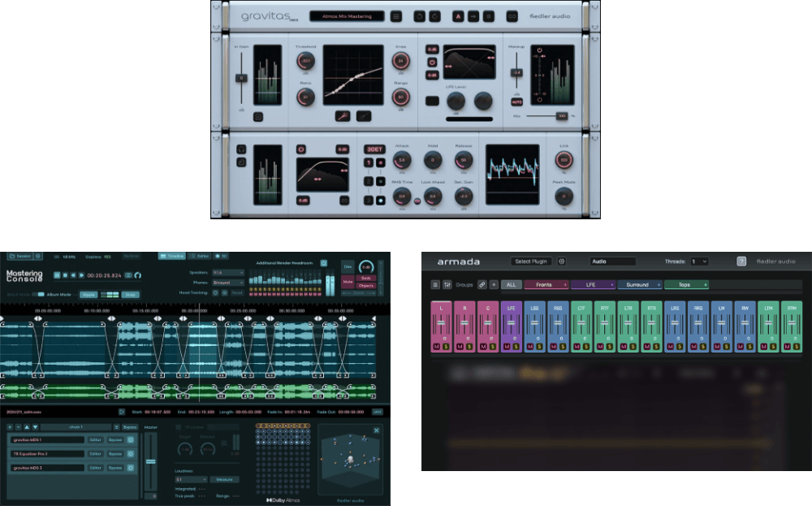Screen dimensions: 812x506
Task: Click the redo icon in gravitas
Action: (x=435, y=16)
